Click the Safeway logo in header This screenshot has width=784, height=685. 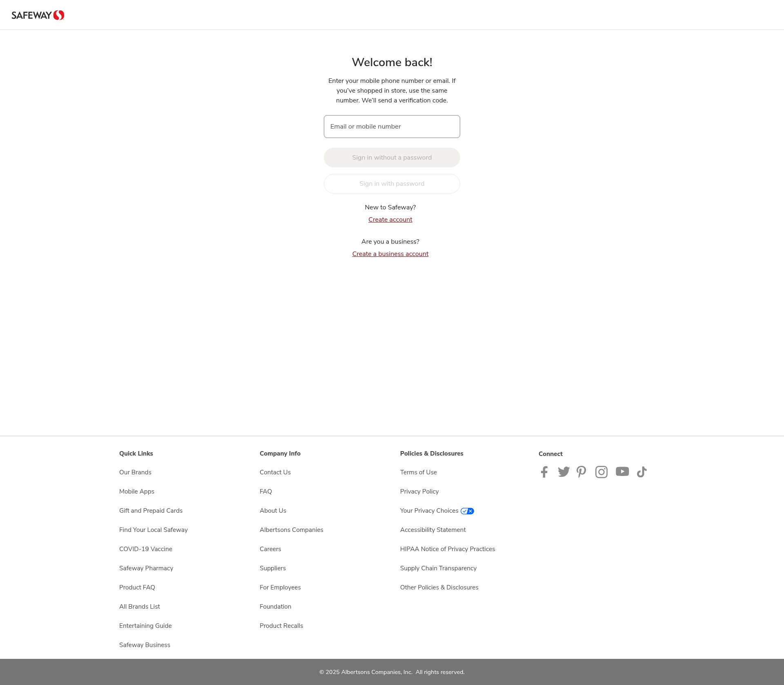tap(38, 15)
